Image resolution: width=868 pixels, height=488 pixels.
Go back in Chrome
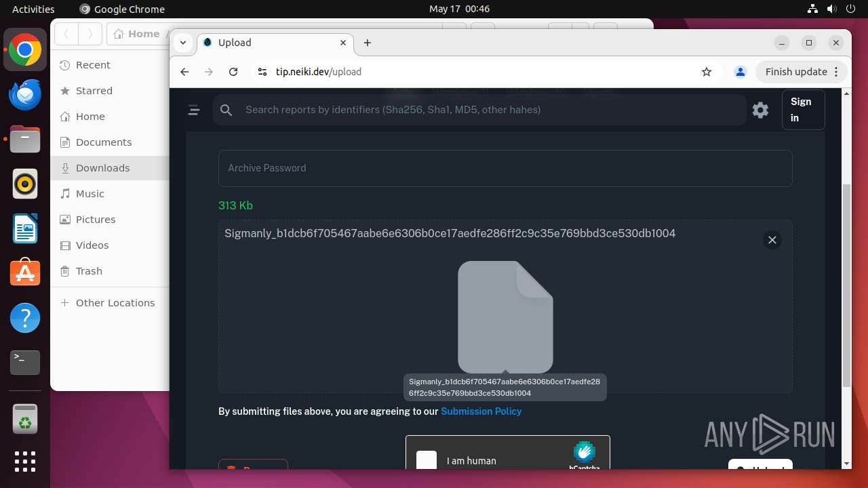184,72
